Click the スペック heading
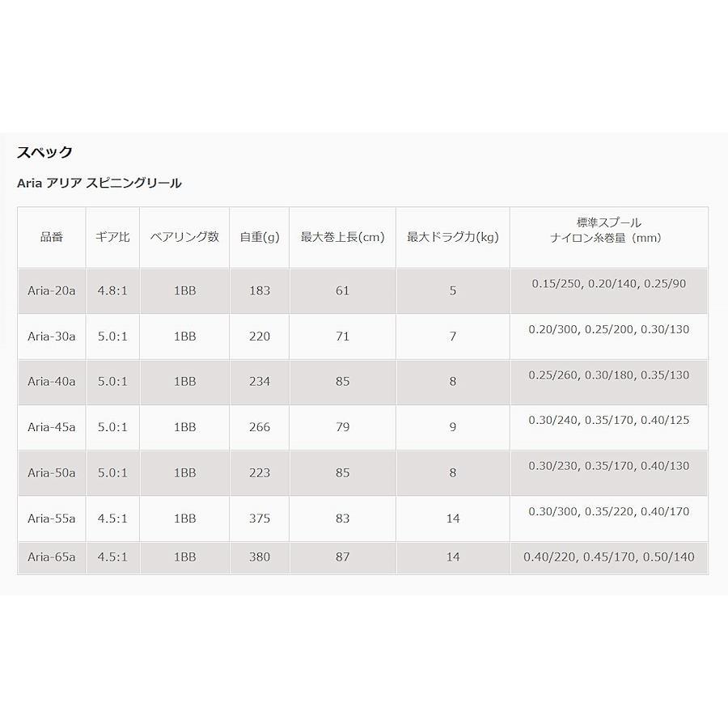The height and width of the screenshot is (728, 728). click(44, 152)
